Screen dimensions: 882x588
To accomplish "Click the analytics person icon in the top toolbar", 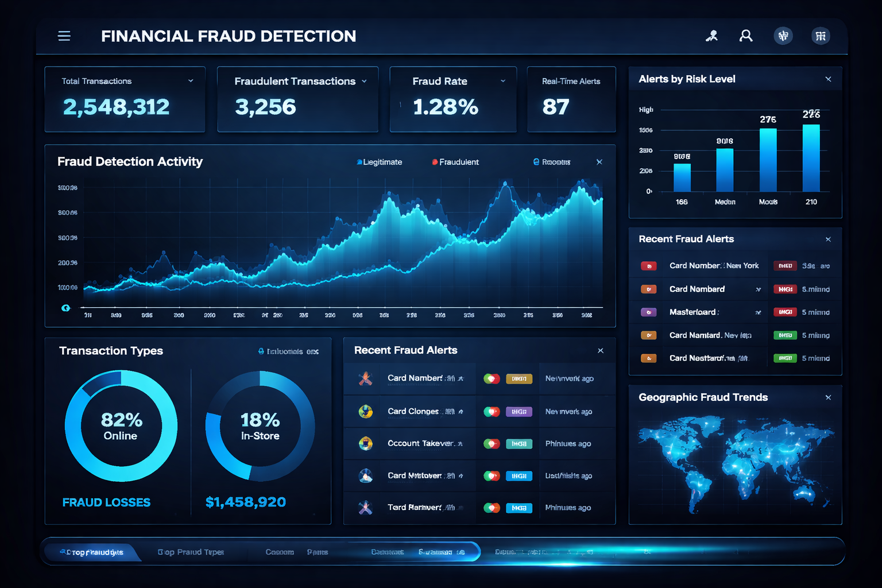I will coord(712,36).
